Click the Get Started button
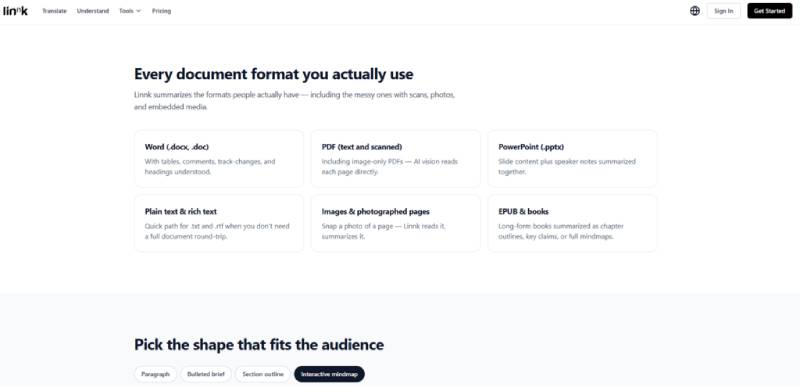Screen dimensions: 800x387 tap(769, 11)
